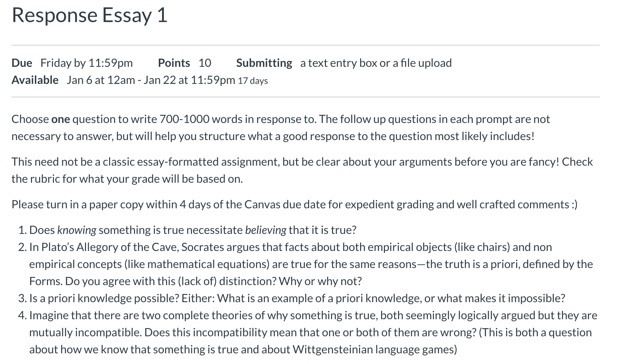Click the points value 10
The height and width of the screenshot is (364, 627).
pos(205,63)
